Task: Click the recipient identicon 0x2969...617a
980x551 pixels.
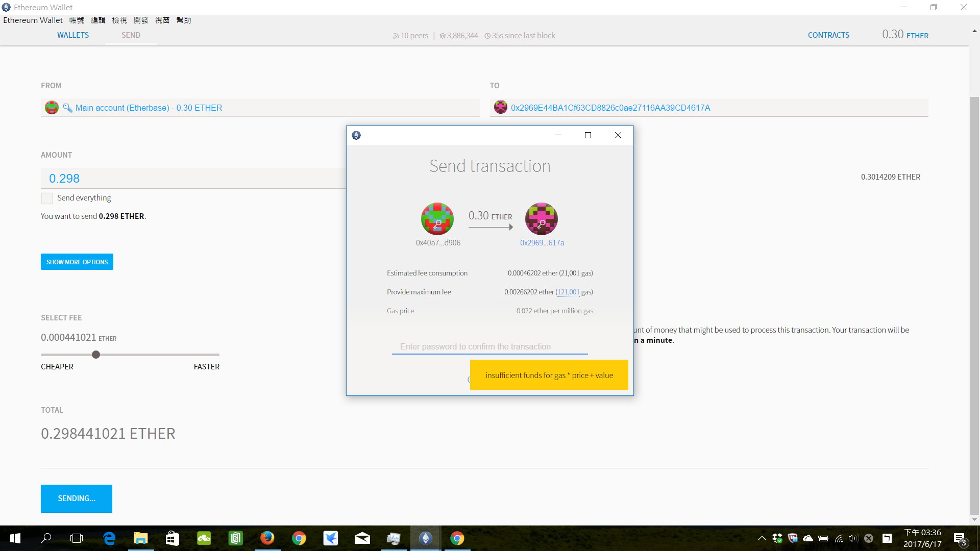Action: pos(542,219)
